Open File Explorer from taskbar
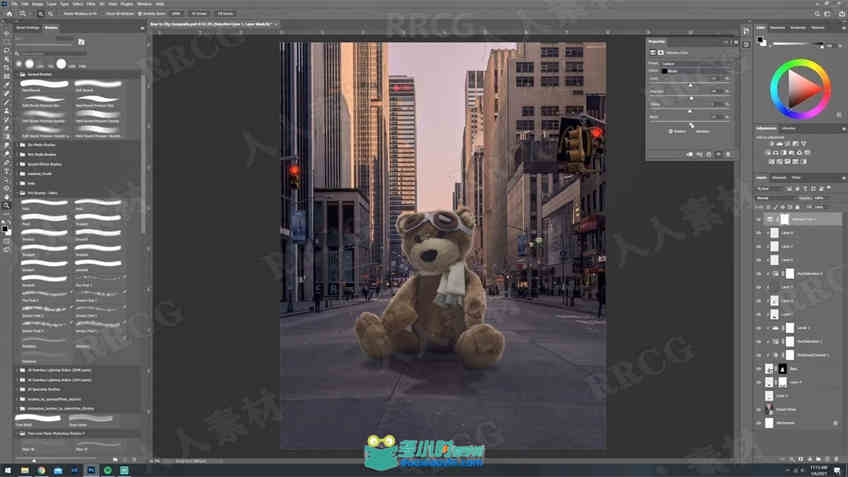Image resolution: width=848 pixels, height=477 pixels. pyautogui.click(x=25, y=471)
